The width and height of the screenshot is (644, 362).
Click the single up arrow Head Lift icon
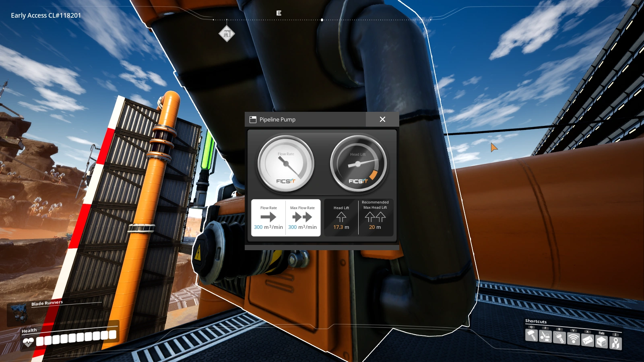click(x=341, y=217)
